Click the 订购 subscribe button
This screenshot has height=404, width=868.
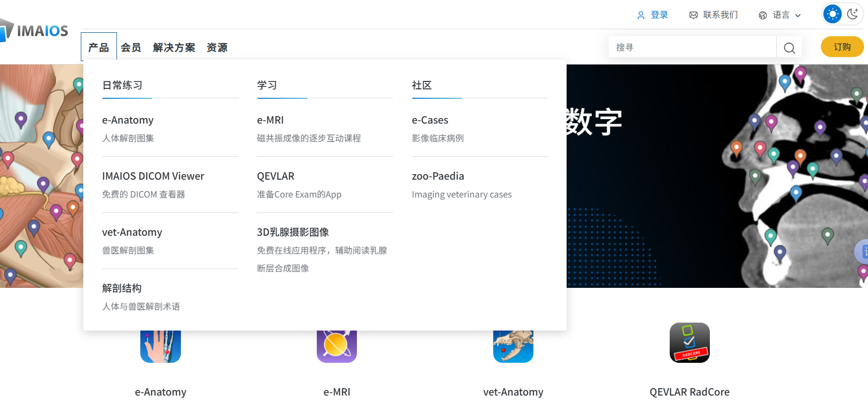tap(842, 47)
